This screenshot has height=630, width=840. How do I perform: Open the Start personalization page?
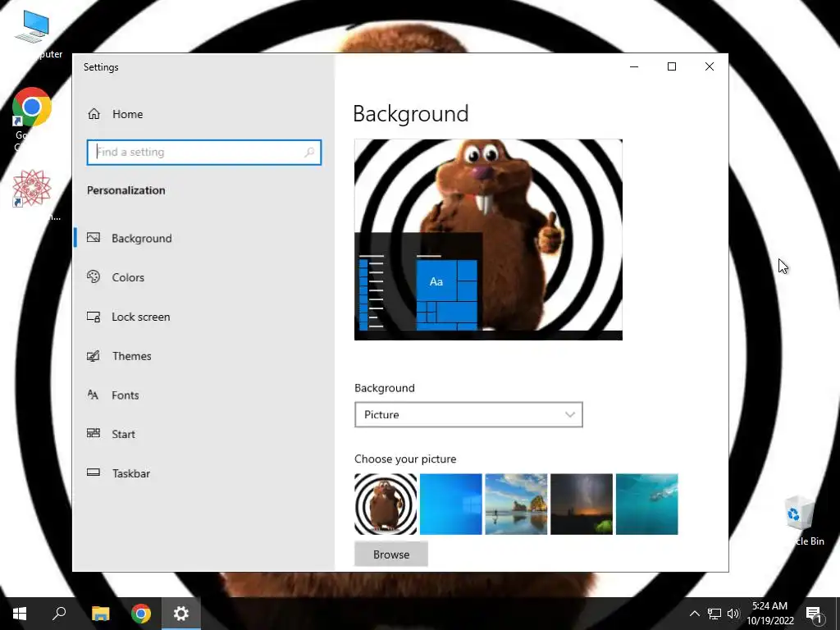(123, 434)
